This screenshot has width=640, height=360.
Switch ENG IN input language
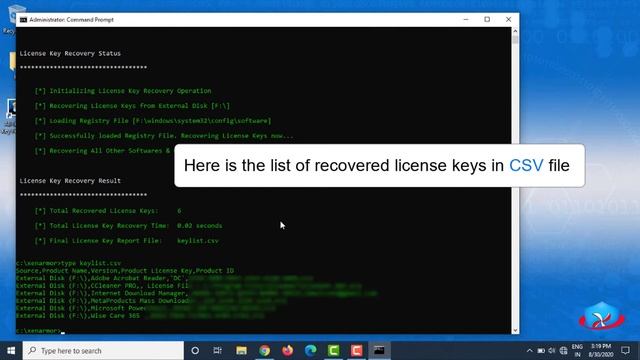[x=577, y=351]
